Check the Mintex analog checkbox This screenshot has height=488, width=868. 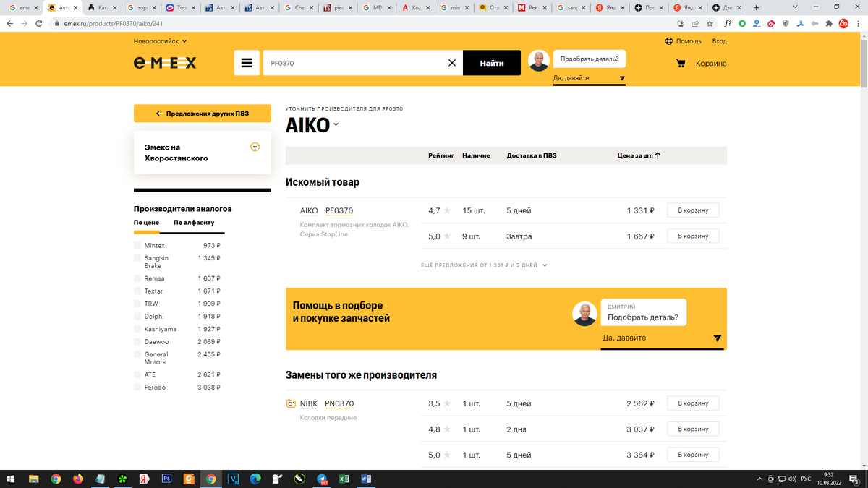137,246
